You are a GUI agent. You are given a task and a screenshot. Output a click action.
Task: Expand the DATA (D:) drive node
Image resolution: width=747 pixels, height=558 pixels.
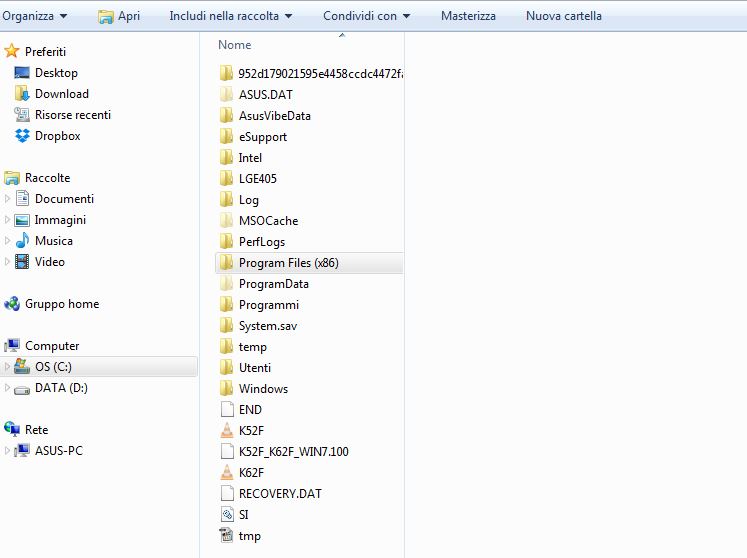click(7, 387)
